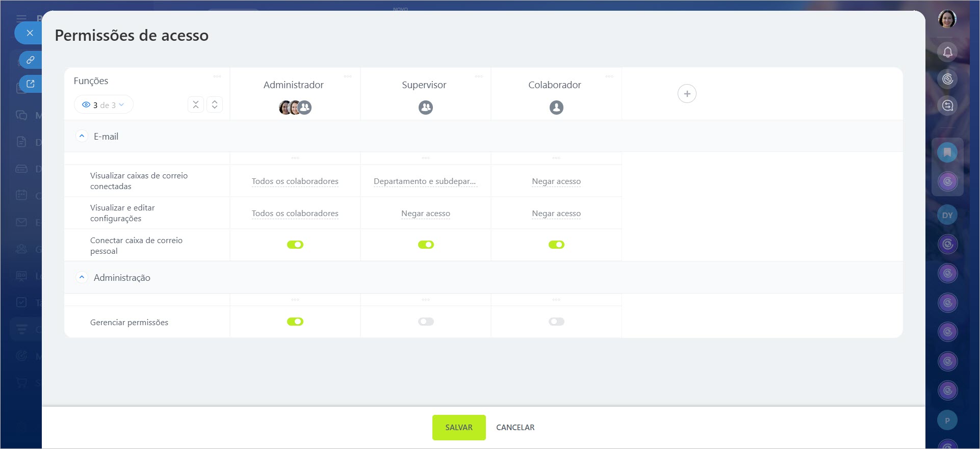The height and width of the screenshot is (449, 980).
Task: Click expand all sections icon
Action: coord(215,104)
